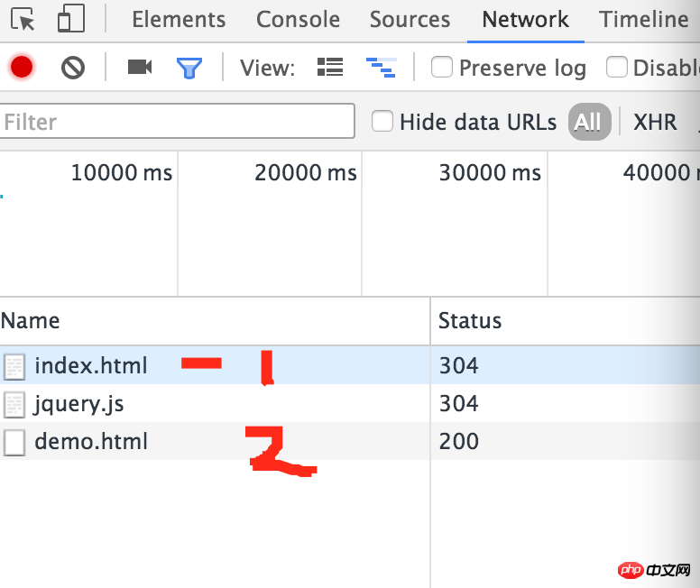Clear the network log

[x=73, y=67]
